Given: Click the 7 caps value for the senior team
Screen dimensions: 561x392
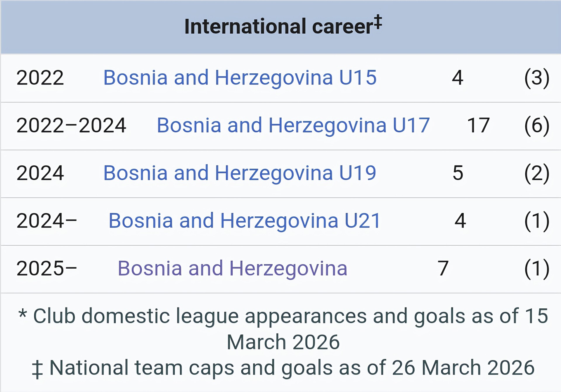Looking at the screenshot, I should [443, 268].
